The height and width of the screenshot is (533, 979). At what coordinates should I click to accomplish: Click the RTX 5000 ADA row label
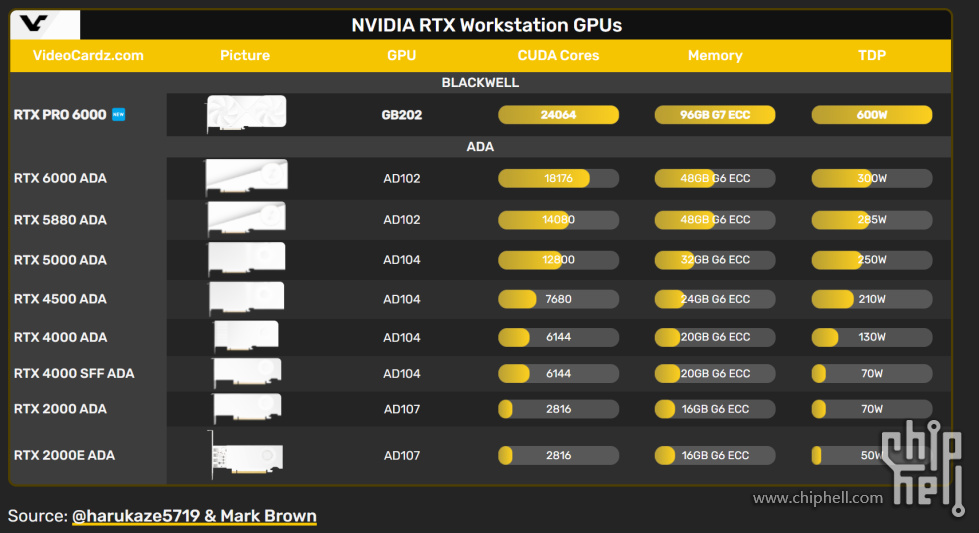60,260
